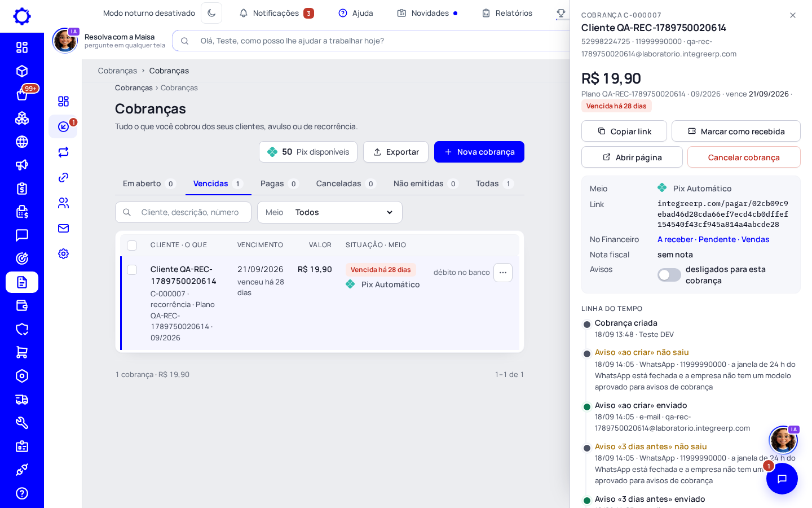The width and height of the screenshot is (812, 508).
Task: Open the megaphone marketing icon in sidebar
Action: click(22, 165)
